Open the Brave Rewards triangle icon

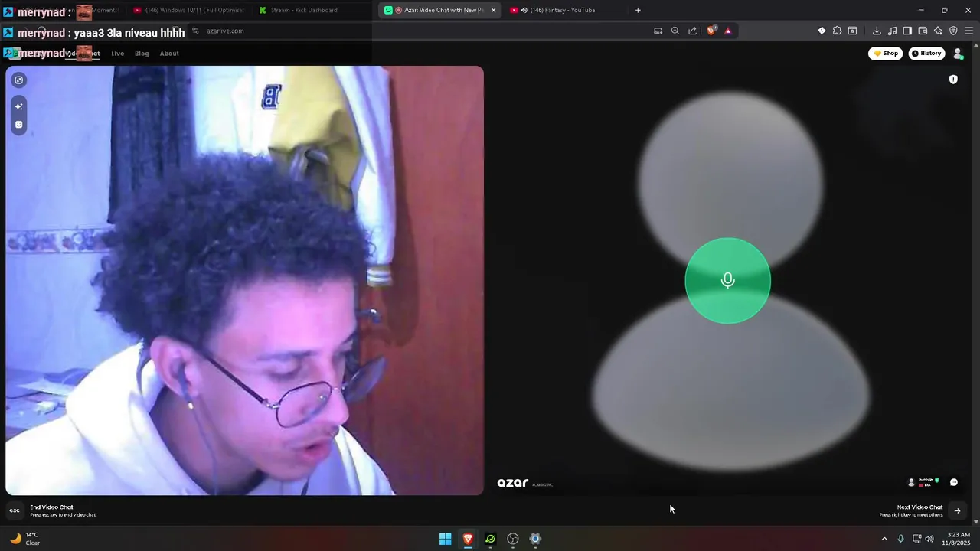point(727,31)
